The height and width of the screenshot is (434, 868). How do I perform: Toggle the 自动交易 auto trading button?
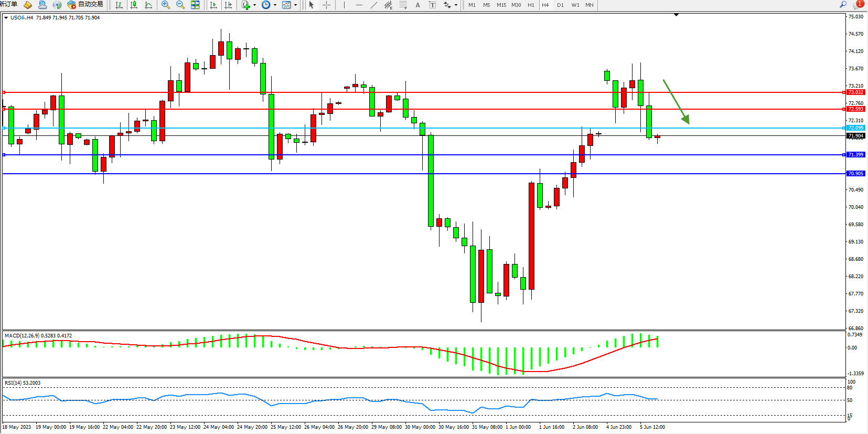point(85,5)
